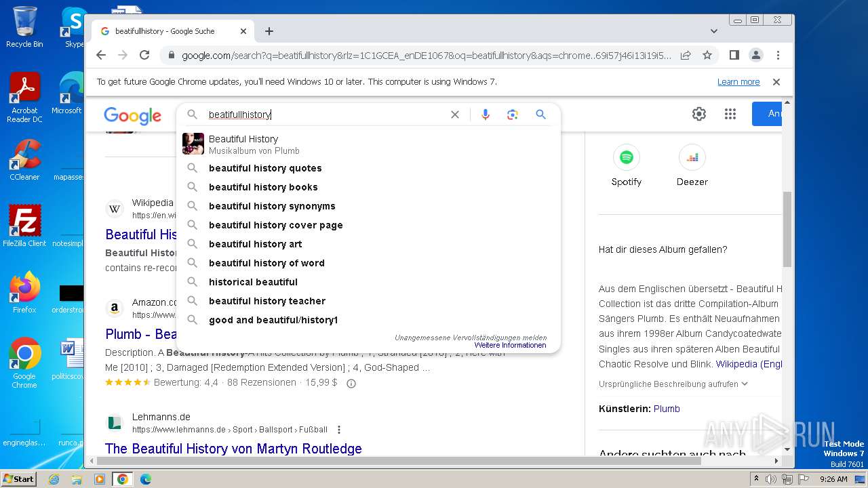Open Google settings gear
The image size is (868, 488).
[x=699, y=114]
